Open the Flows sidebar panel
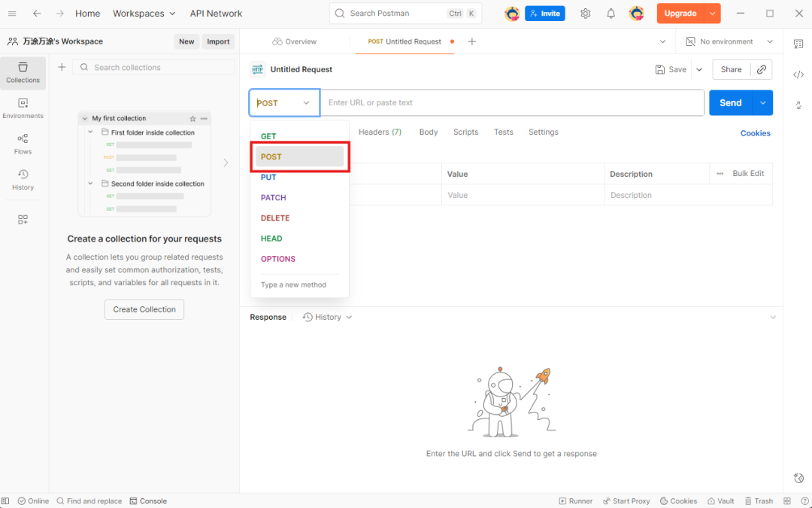This screenshot has width=812, height=508. [23, 144]
